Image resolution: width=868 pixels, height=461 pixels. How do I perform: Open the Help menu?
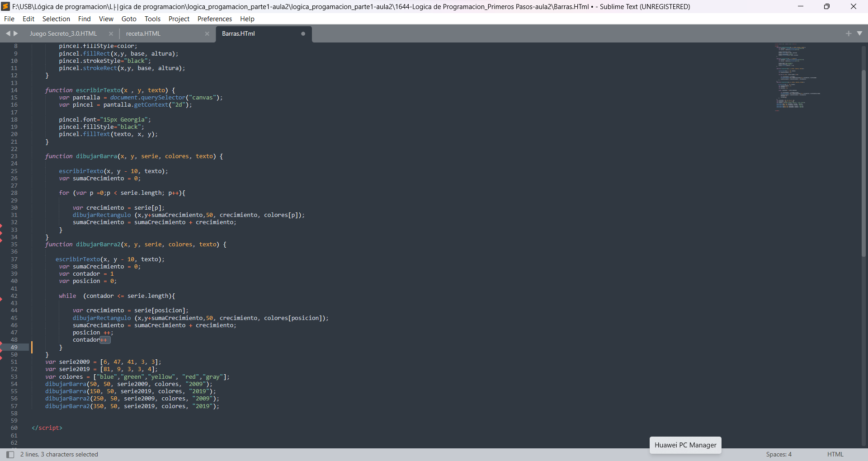247,19
